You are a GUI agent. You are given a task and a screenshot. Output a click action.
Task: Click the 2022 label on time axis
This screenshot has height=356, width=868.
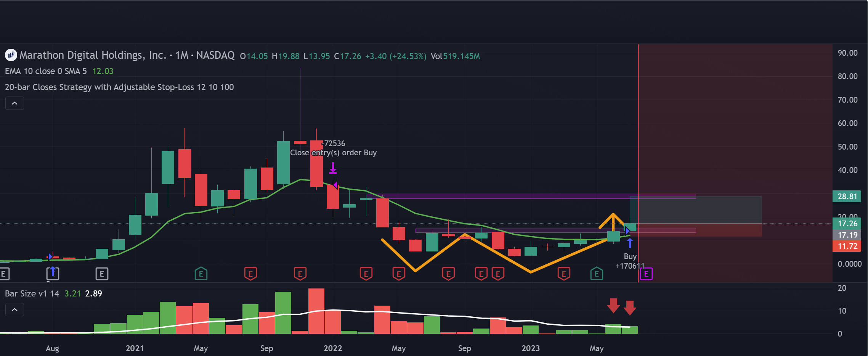[x=333, y=348]
